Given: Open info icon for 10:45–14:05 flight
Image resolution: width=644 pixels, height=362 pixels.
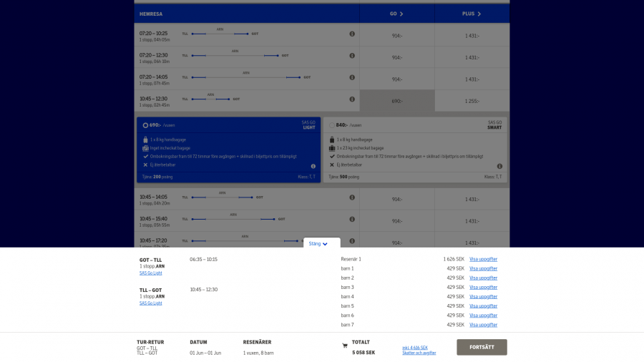Looking at the screenshot, I should pyautogui.click(x=352, y=197).
